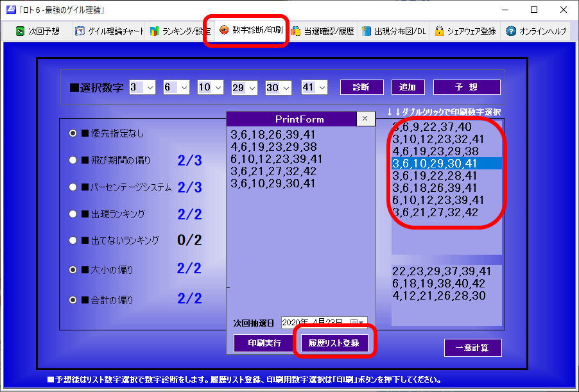Click the 出現分布図/DL tab icon
Image resolution: width=579 pixels, height=392 pixels.
coord(366,31)
